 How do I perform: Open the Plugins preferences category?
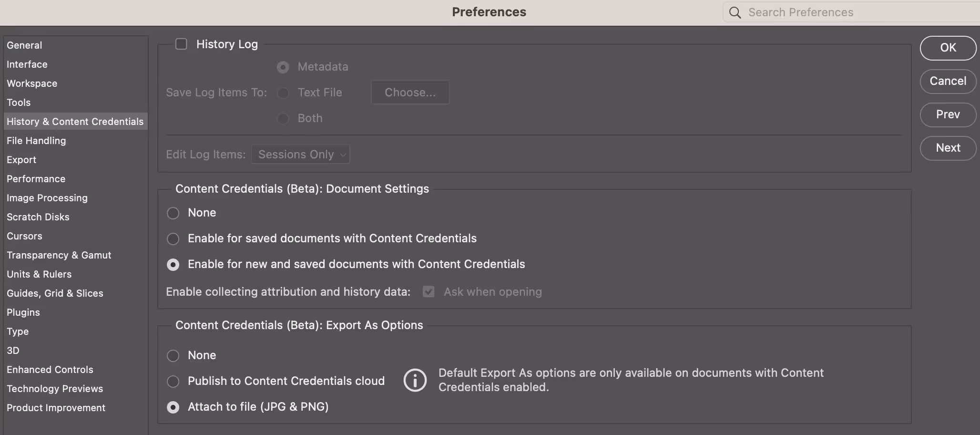click(23, 312)
